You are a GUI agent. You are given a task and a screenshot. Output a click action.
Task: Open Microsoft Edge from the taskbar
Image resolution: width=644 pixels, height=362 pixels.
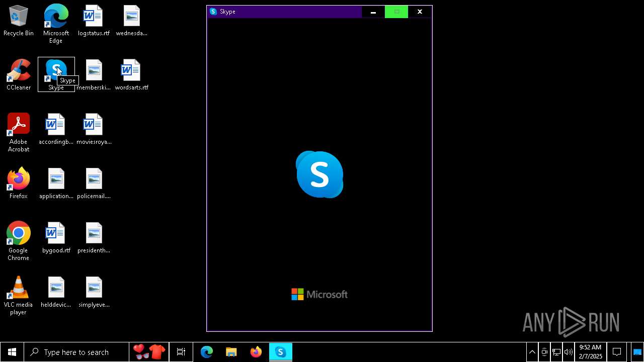click(207, 352)
